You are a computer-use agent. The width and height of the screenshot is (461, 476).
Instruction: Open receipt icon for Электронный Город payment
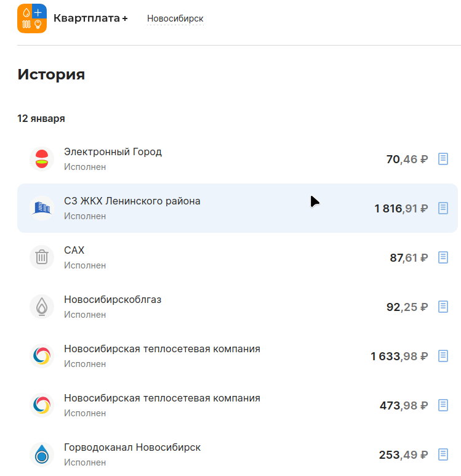(443, 159)
